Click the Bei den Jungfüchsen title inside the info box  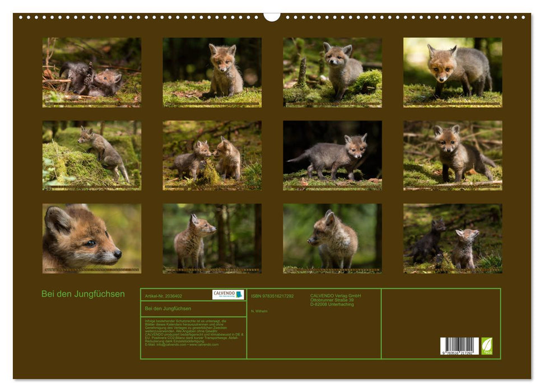(x=168, y=309)
